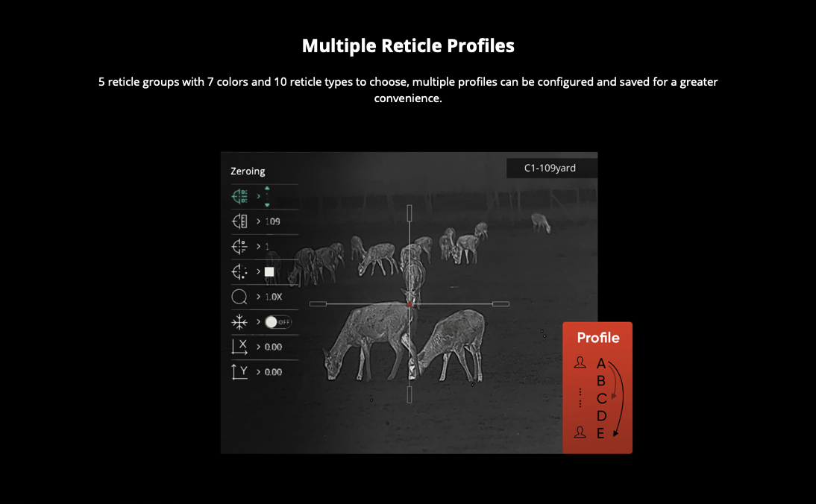Screen dimensions: 816x504
Task: Click the zeroing distance ruler icon
Action: [239, 221]
